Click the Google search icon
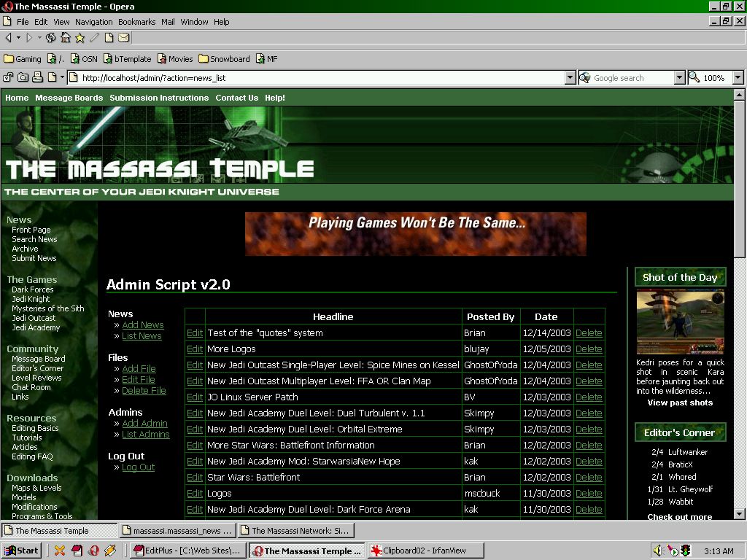Viewport: 747px width, 560px height. pyautogui.click(x=585, y=77)
